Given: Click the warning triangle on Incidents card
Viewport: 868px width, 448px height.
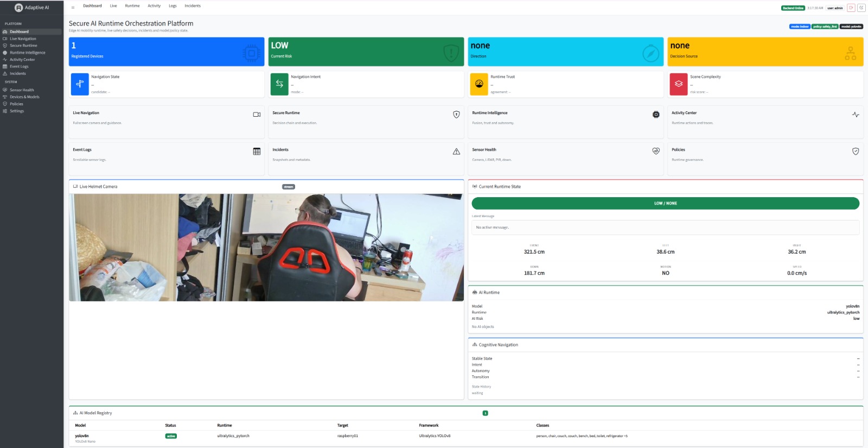Looking at the screenshot, I should click(456, 152).
